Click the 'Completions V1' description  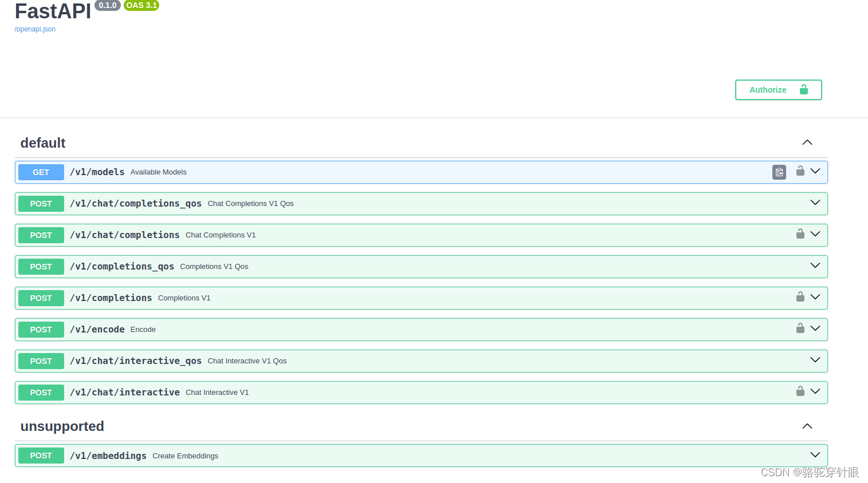[184, 298]
